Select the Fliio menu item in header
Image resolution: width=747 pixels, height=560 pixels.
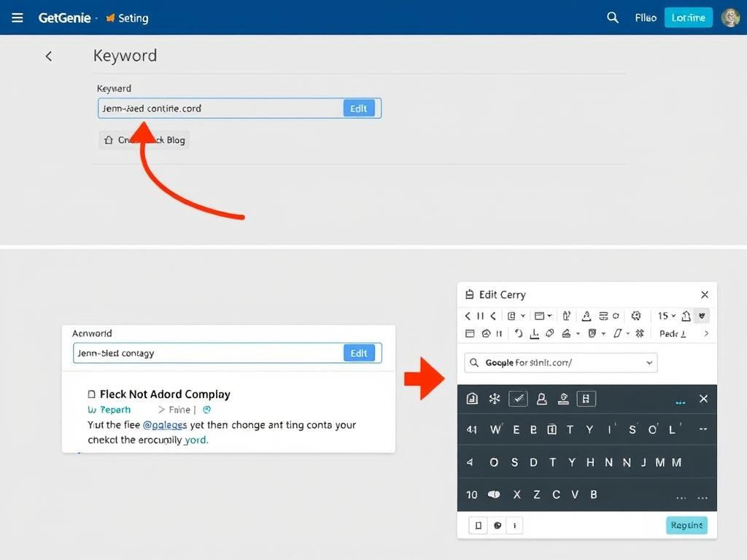point(646,17)
